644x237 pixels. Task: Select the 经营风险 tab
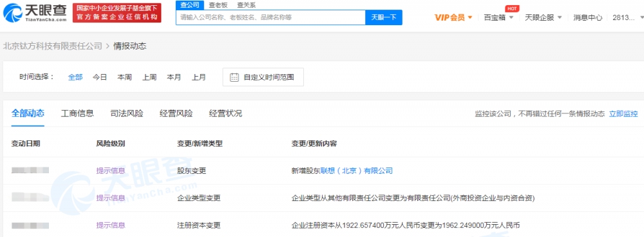pyautogui.click(x=176, y=114)
